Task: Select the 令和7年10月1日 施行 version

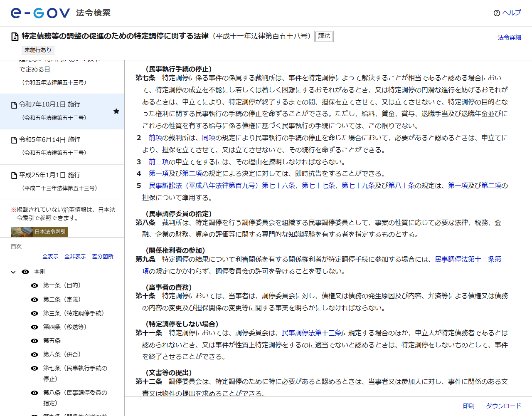Action: [x=62, y=111]
